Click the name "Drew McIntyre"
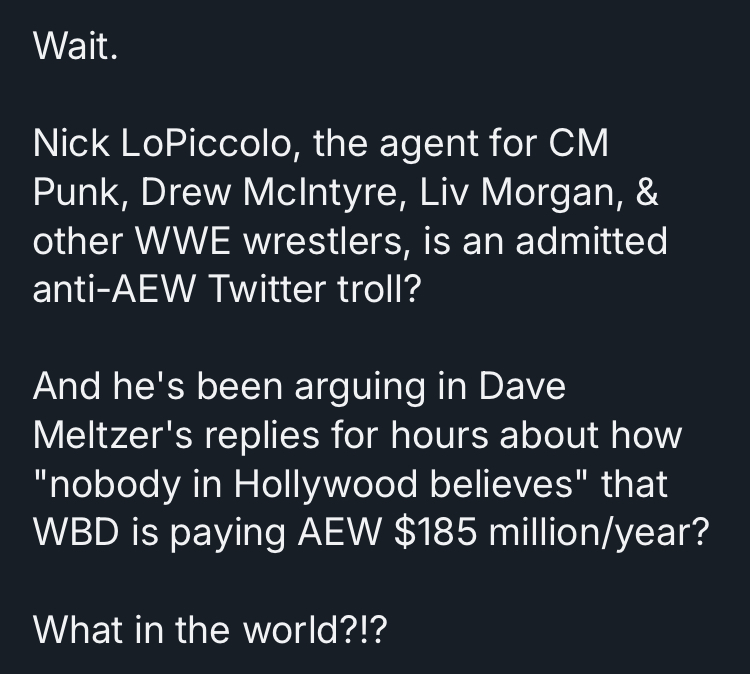 pyautogui.click(x=259, y=193)
